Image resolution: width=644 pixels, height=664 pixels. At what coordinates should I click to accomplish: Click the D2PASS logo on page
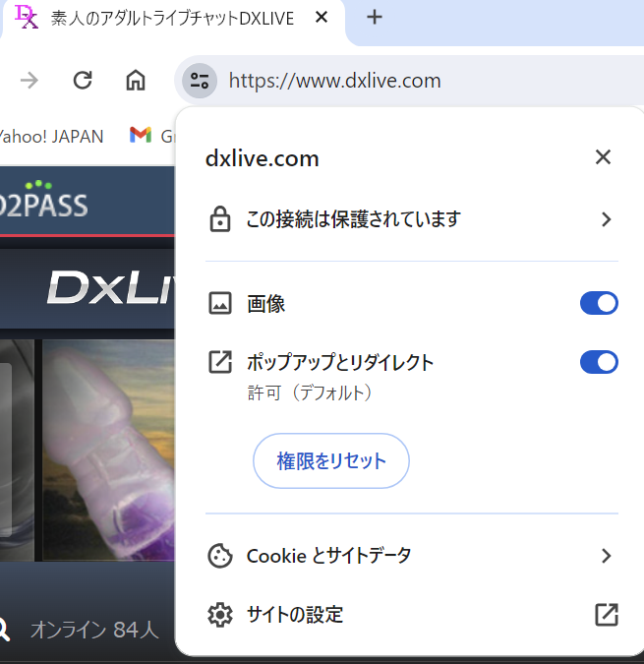point(43,200)
